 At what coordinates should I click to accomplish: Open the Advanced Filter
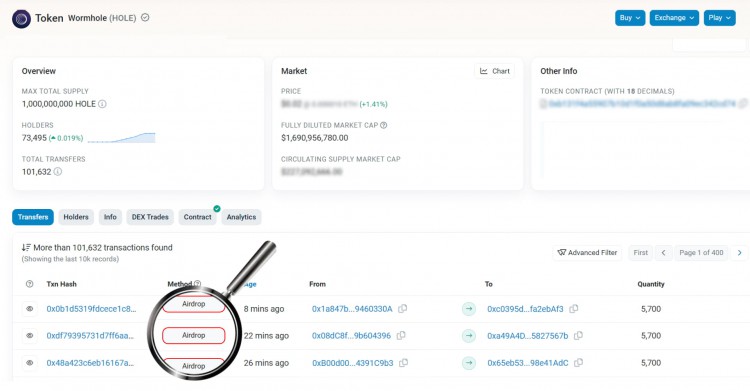587,253
